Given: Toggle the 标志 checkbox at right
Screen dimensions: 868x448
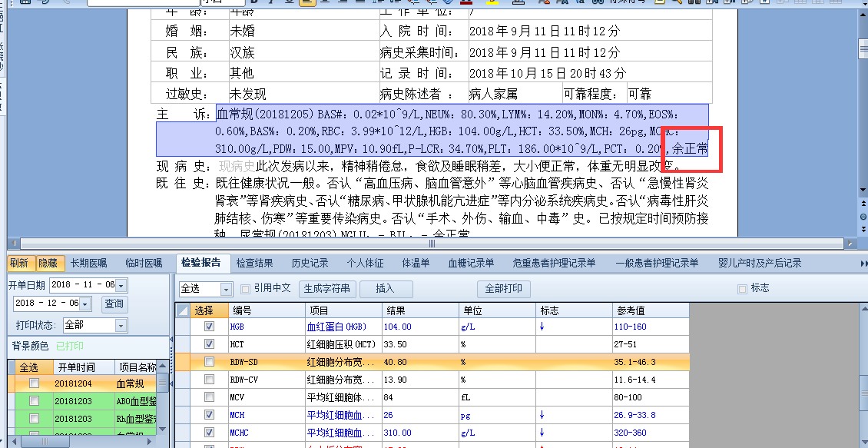Looking at the screenshot, I should click(742, 288).
